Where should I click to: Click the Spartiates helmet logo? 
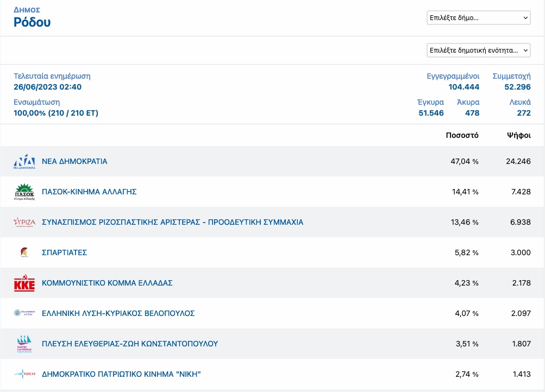pyautogui.click(x=24, y=252)
